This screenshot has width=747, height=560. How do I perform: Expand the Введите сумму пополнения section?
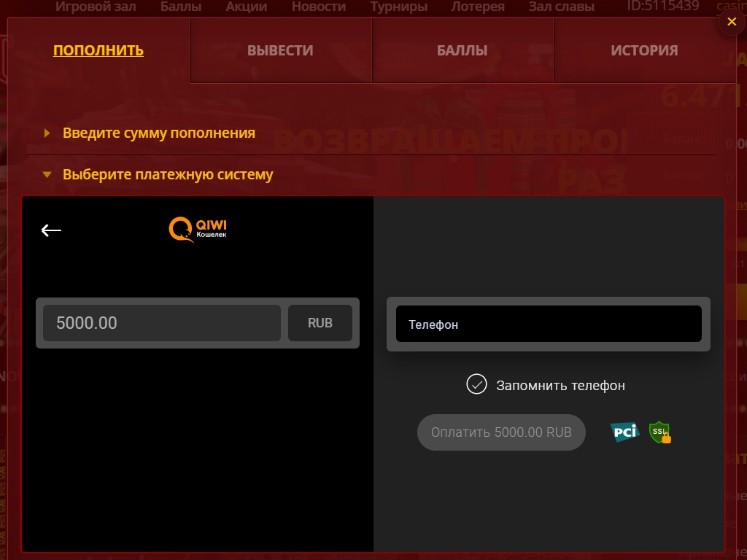pos(158,133)
